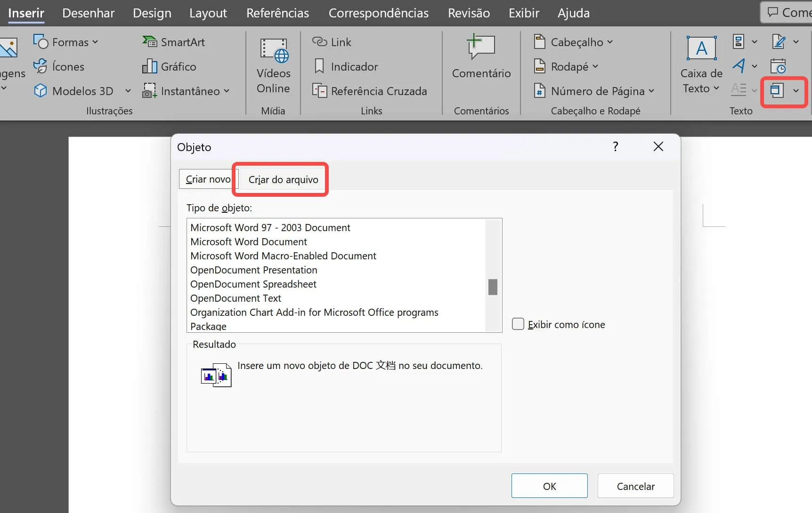The width and height of the screenshot is (812, 513).
Task: Open the Design ribbon tab
Action: (152, 13)
